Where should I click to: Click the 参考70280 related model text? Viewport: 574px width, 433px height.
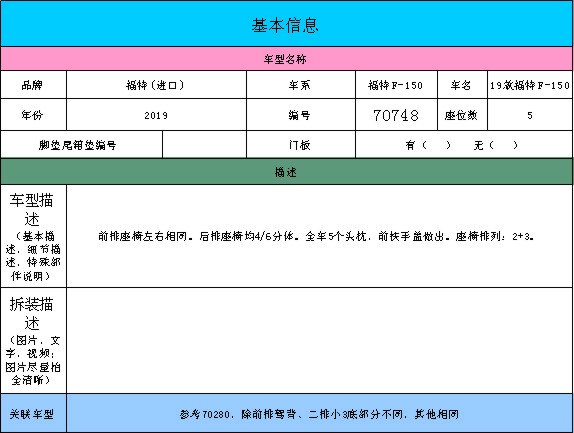319,414
